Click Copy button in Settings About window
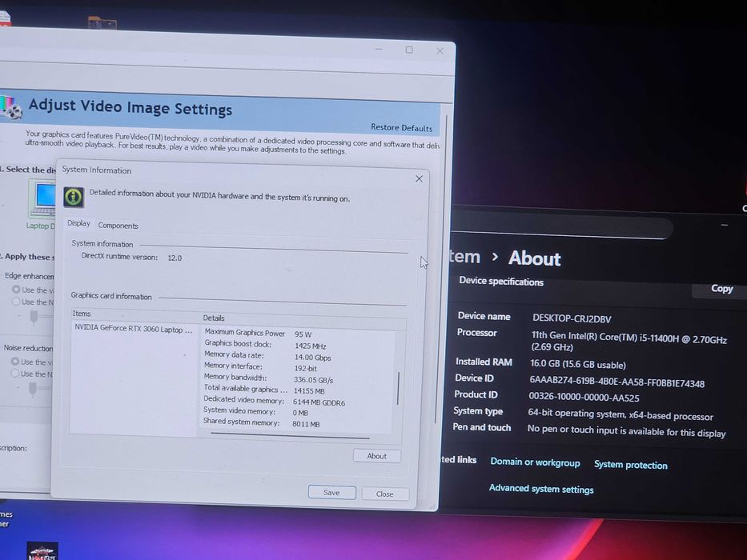Image resolution: width=747 pixels, height=560 pixels. pos(721,289)
